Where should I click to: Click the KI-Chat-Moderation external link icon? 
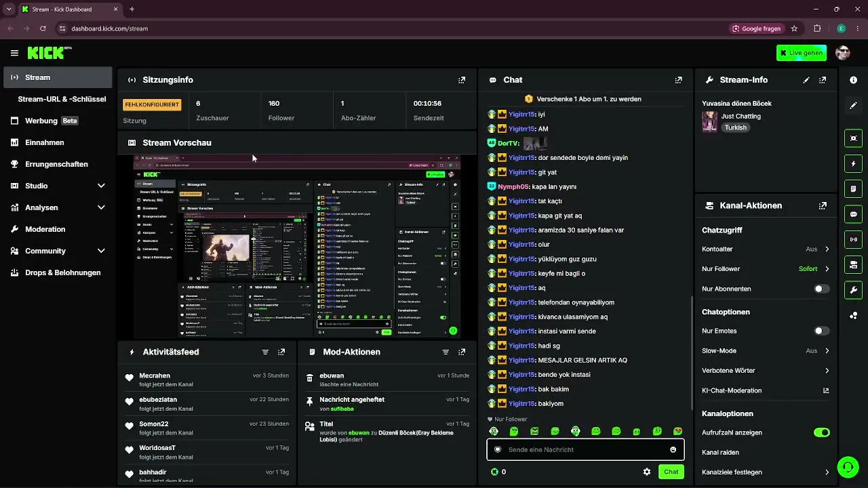826,390
